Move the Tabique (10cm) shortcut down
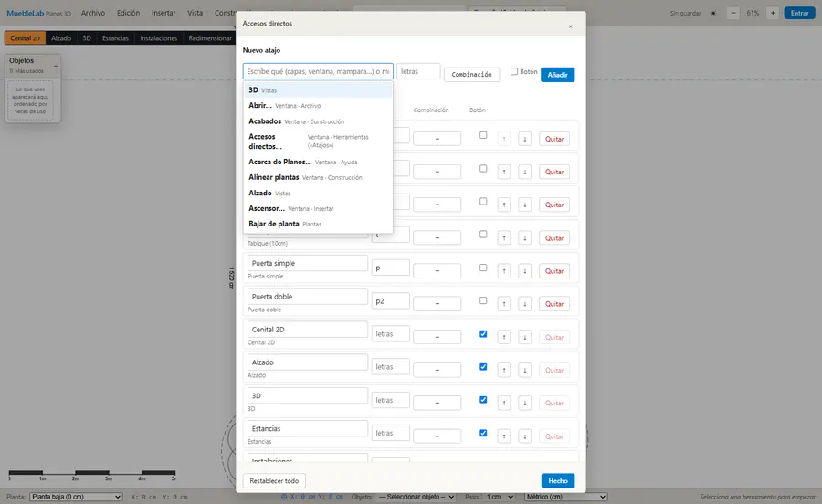Image resolution: width=822 pixels, height=504 pixels. pyautogui.click(x=525, y=238)
